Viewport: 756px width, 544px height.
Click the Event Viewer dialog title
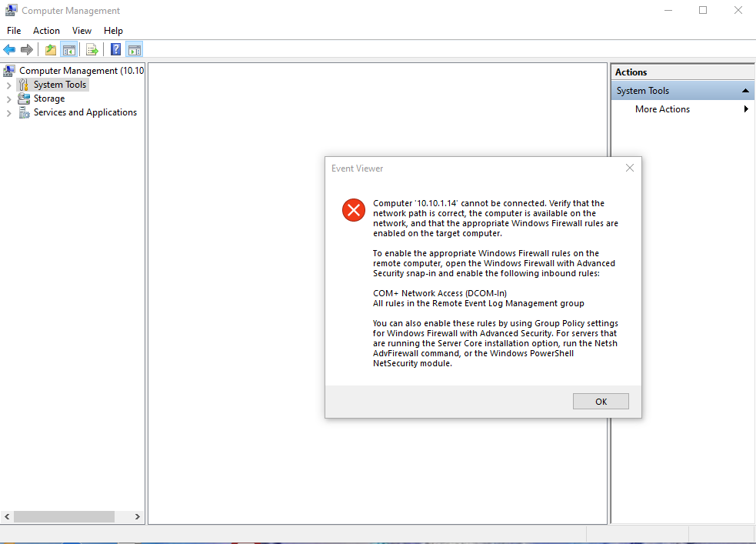(358, 169)
